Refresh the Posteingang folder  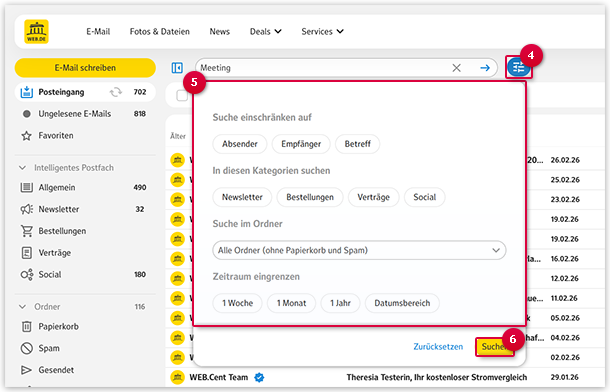116,92
